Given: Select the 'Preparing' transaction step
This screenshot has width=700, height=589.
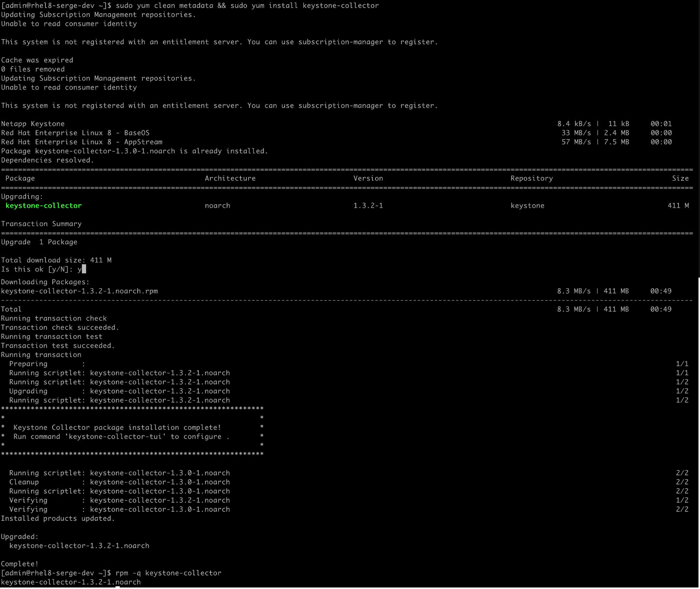Looking at the screenshot, I should pos(28,364).
